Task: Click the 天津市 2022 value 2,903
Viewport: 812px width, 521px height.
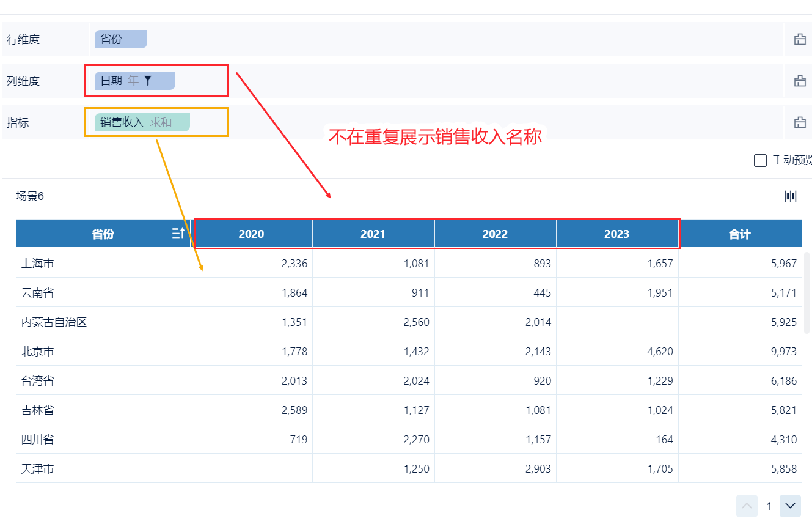Action: 538,469
